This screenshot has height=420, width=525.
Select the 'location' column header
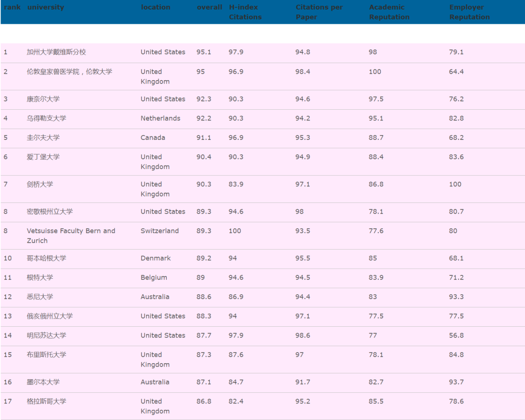click(x=156, y=7)
